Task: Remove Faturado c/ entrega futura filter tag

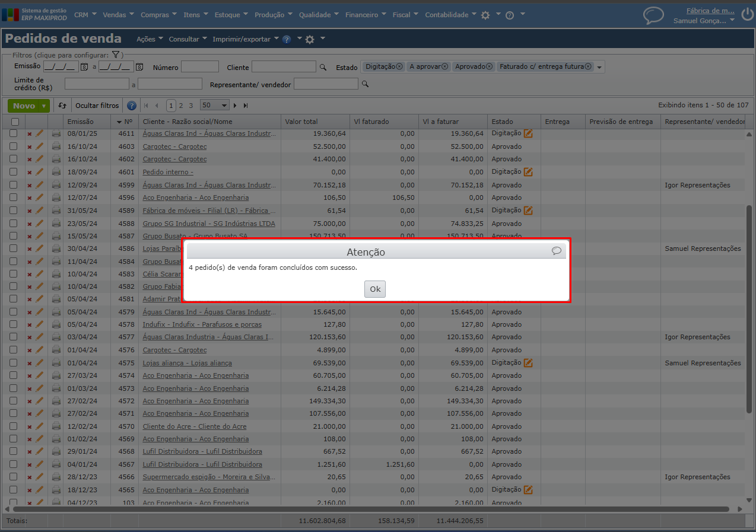Action: tap(588, 66)
